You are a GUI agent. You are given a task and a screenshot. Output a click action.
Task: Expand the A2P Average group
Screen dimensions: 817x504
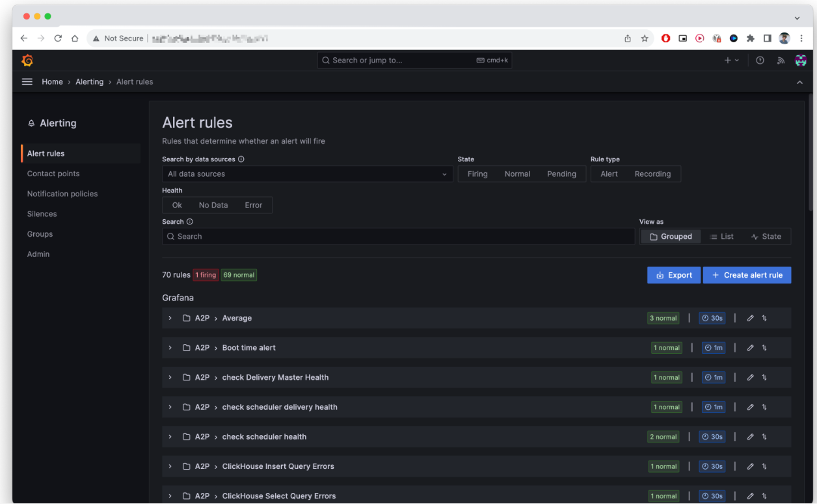click(x=170, y=318)
